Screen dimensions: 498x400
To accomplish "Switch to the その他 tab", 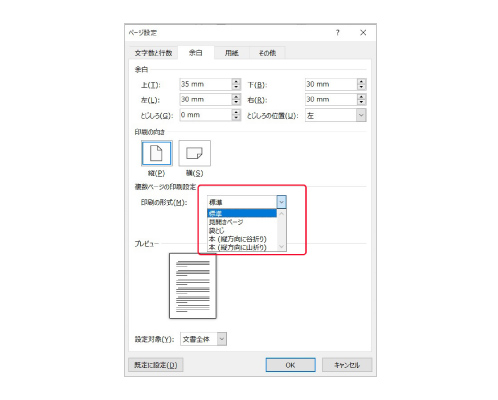I will [267, 53].
